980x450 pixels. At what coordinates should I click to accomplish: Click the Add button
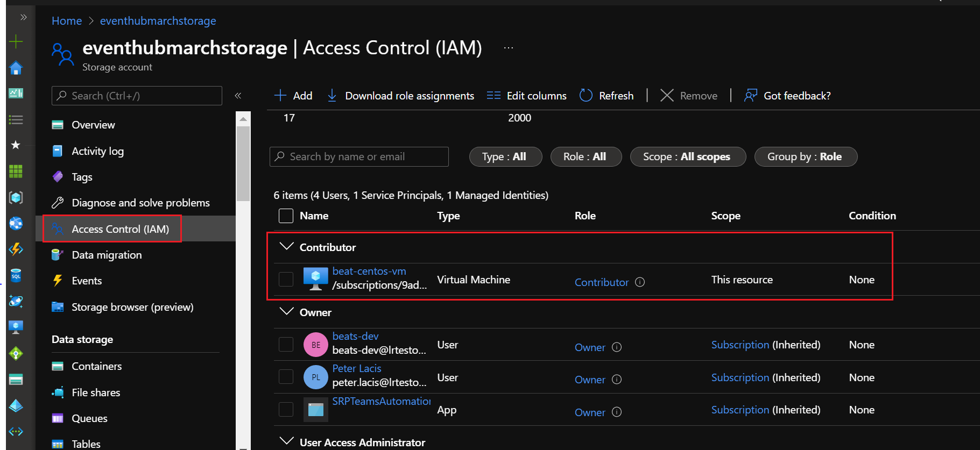[293, 96]
